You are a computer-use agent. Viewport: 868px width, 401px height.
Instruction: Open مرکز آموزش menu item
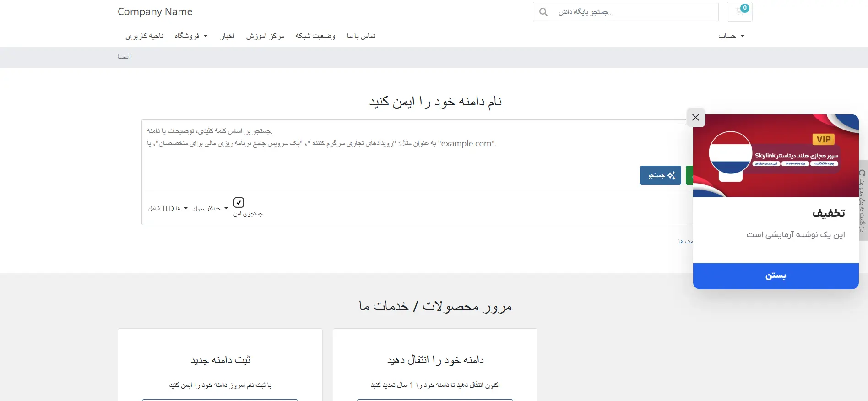[265, 36]
